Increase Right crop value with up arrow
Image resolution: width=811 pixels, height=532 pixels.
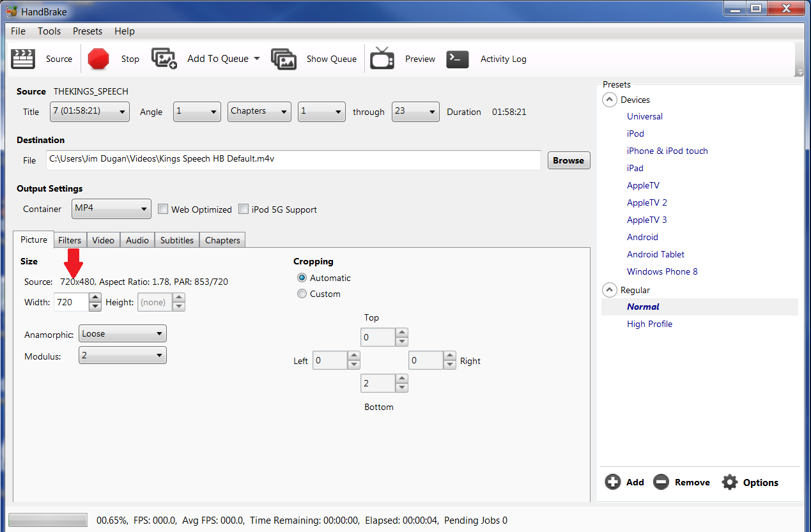pos(449,356)
